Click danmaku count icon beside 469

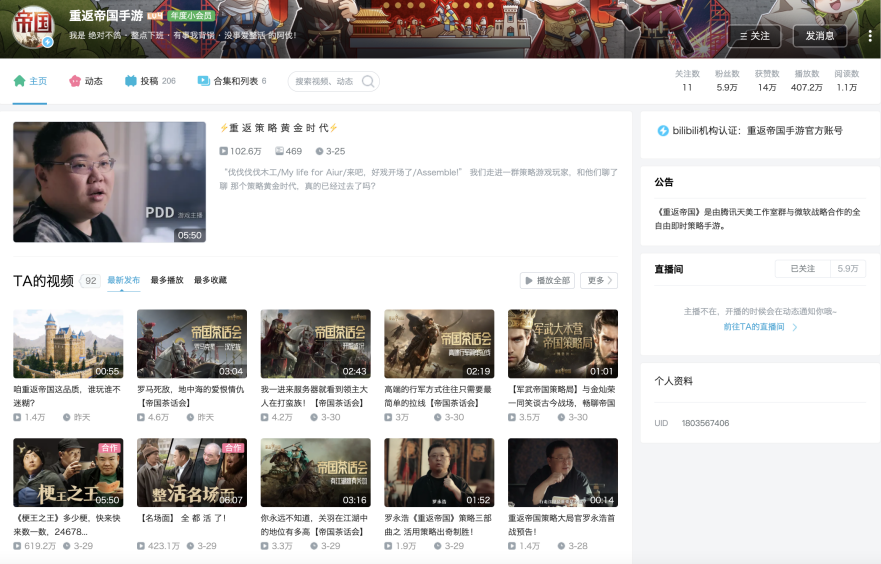point(279,151)
